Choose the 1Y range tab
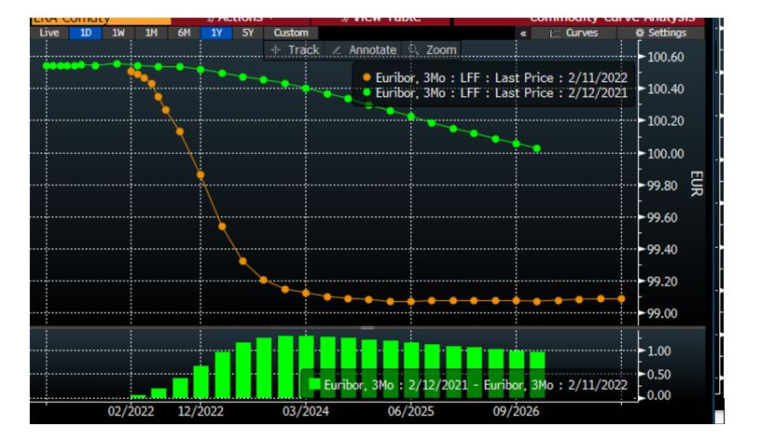 tap(216, 33)
